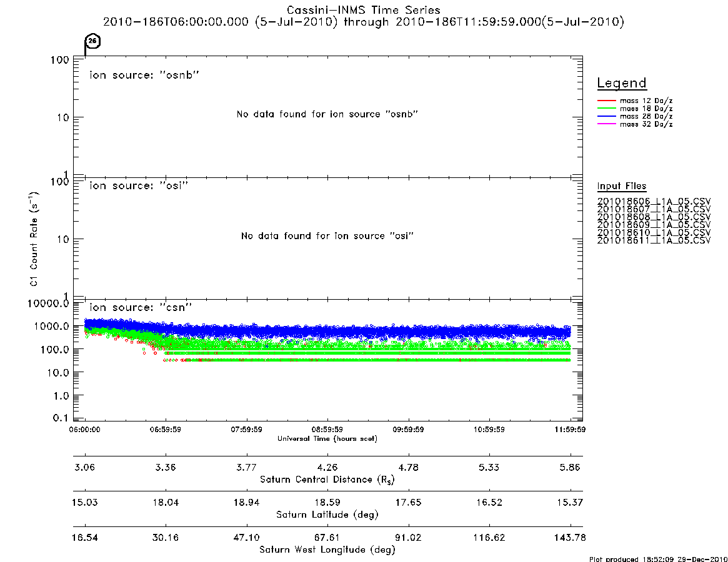Click west longitude value 16.54

click(84, 538)
